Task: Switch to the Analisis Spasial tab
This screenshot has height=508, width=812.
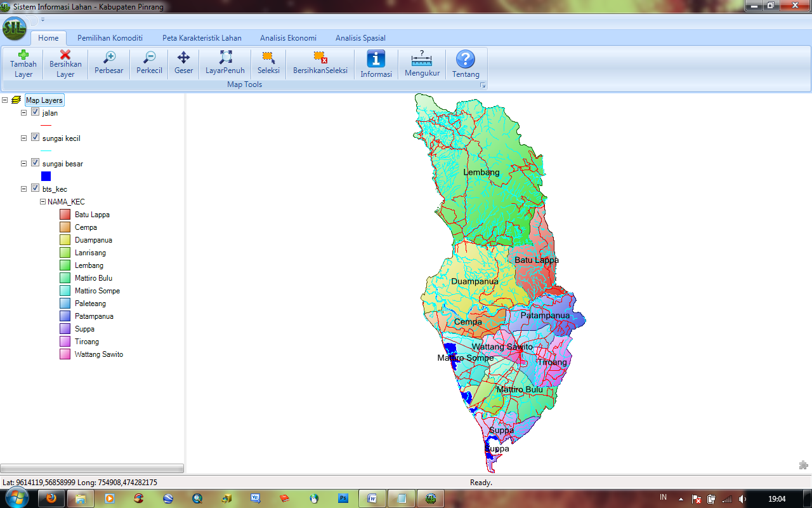Action: coord(360,38)
